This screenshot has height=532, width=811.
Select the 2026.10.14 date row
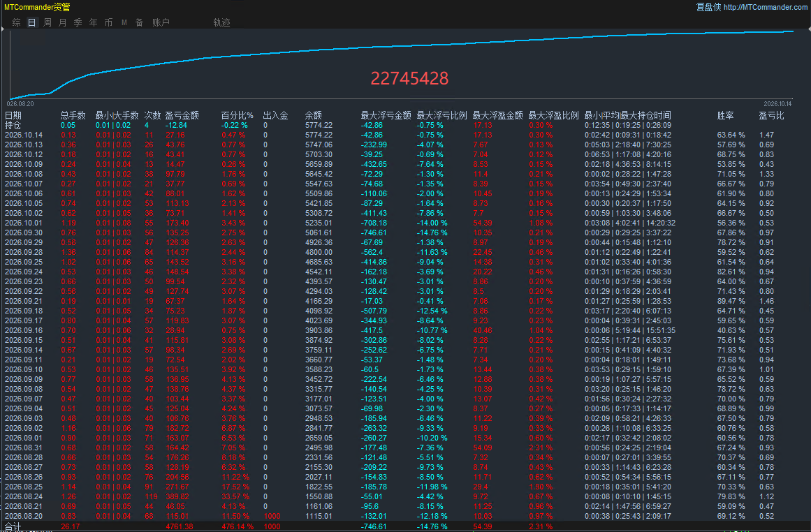[24, 135]
